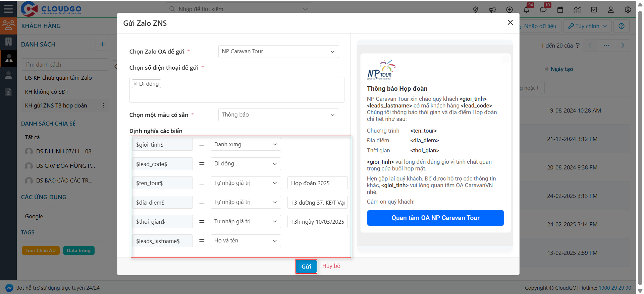Collapse the left list panel arrow
This screenshot has height=294, width=644.
coord(115,66)
